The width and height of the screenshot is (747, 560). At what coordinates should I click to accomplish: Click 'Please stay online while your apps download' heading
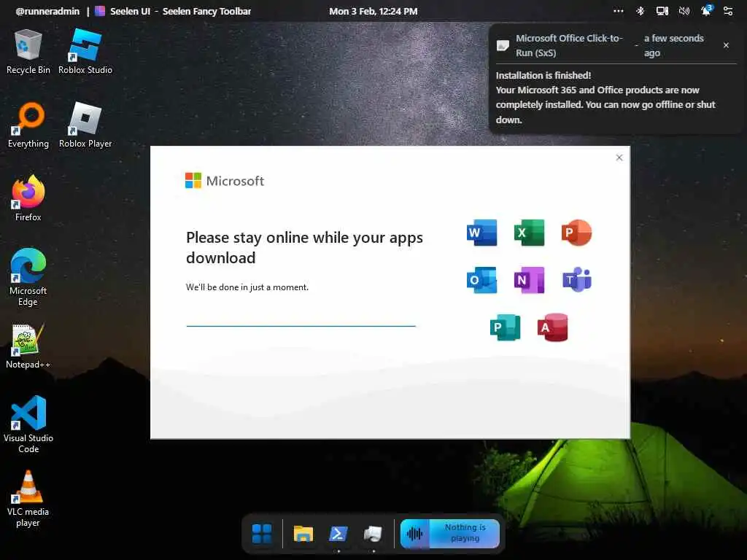304,248
